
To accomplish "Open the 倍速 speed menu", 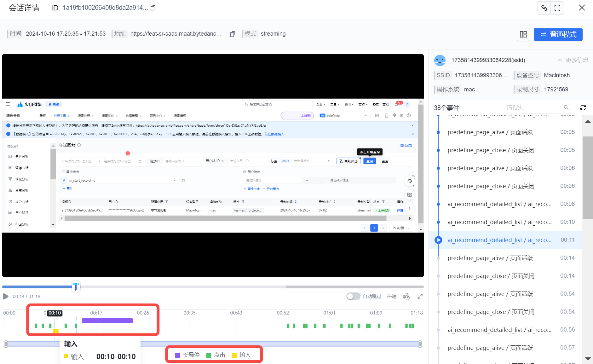I will pyautogui.click(x=392, y=297).
